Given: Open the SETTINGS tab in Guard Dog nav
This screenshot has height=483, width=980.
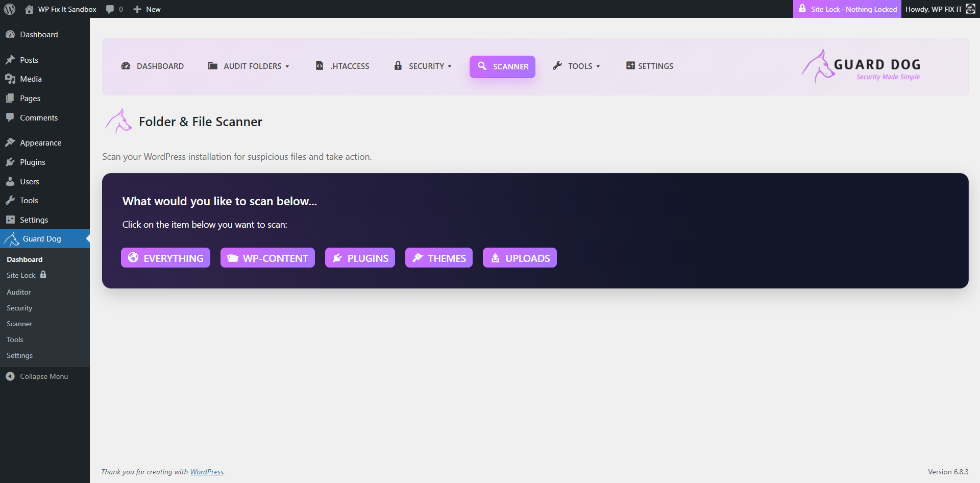Looking at the screenshot, I should tap(650, 66).
